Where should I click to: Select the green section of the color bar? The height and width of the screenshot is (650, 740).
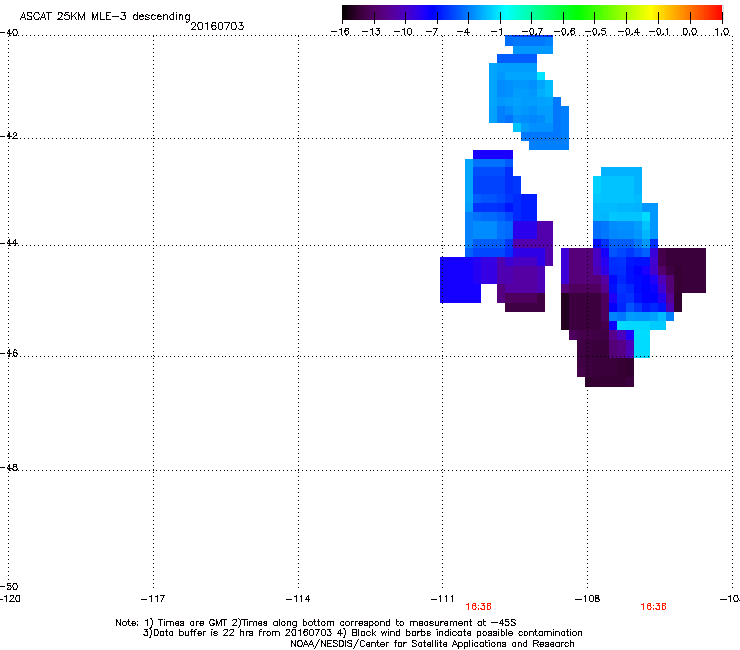pyautogui.click(x=578, y=13)
